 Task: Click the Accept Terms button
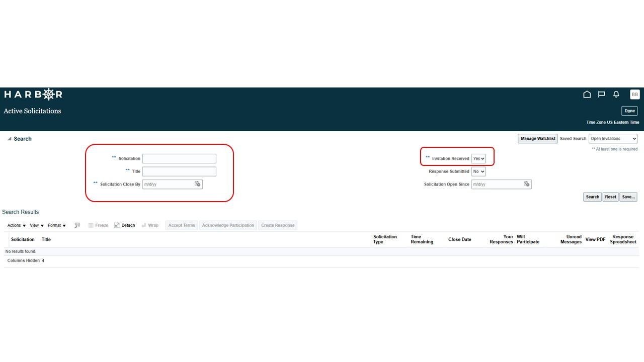coord(182,225)
